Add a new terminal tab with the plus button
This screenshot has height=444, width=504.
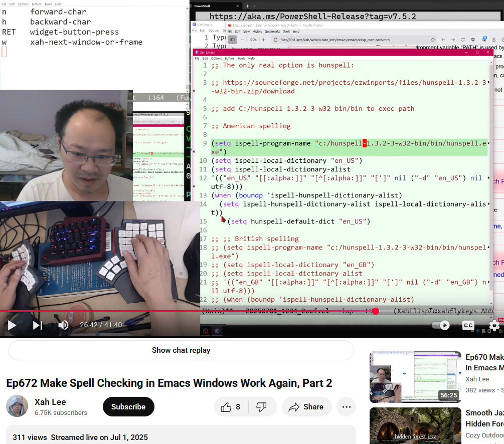248,6
